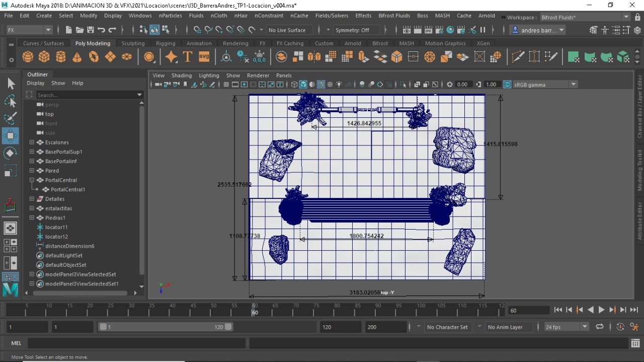
Task: Expand the Piedras1 node in Outliner
Action: click(32, 218)
